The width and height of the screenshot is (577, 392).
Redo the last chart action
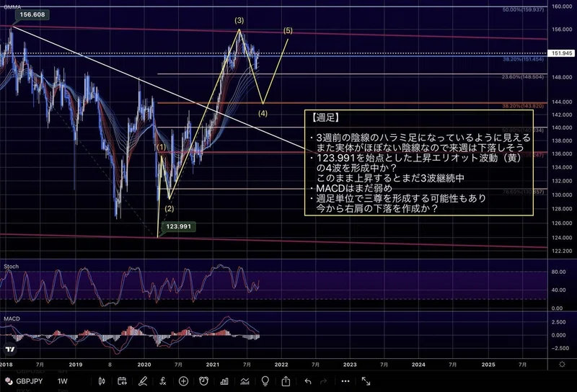click(323, 381)
